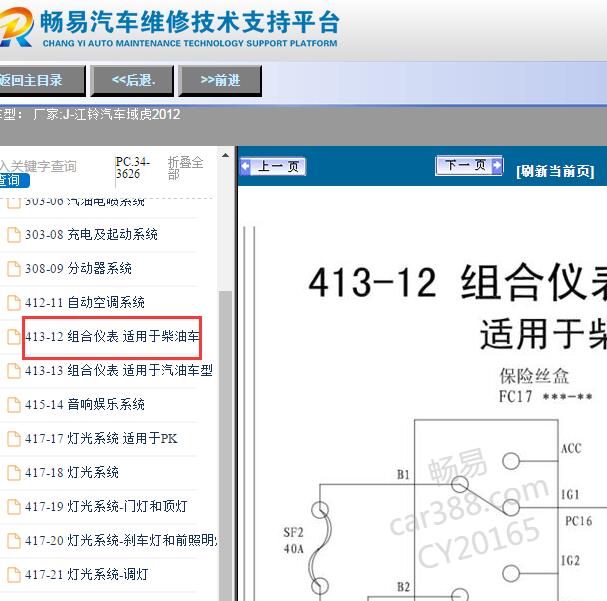Click the B2 terminal label in diagram
This screenshot has width=607, height=601.
tap(403, 587)
